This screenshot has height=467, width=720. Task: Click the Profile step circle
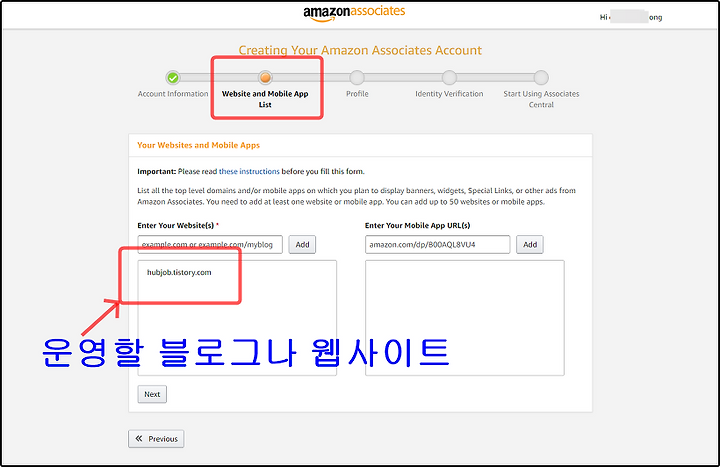[357, 78]
